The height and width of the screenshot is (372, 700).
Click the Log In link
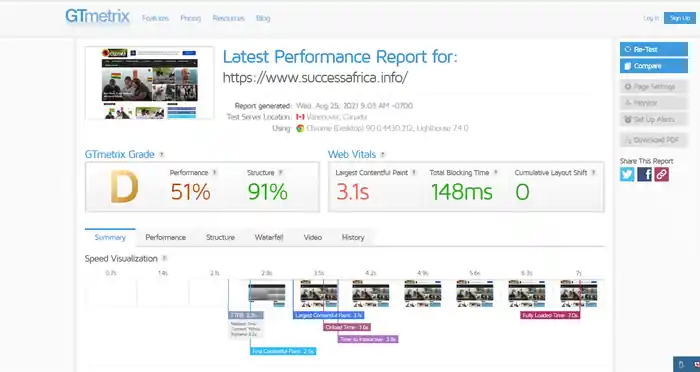tap(651, 18)
